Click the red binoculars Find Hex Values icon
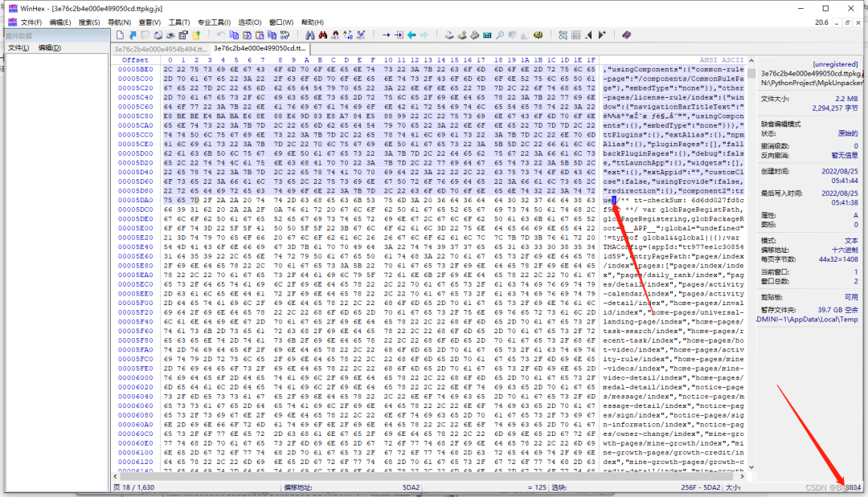 [323, 35]
